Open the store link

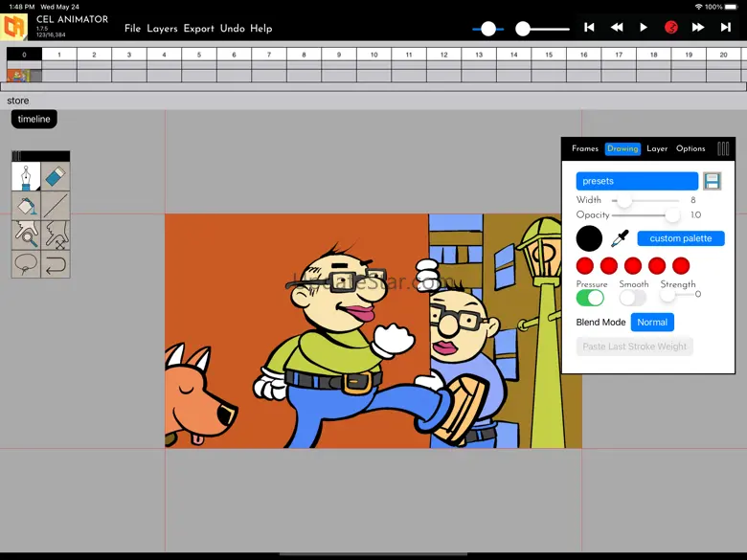pos(17,101)
